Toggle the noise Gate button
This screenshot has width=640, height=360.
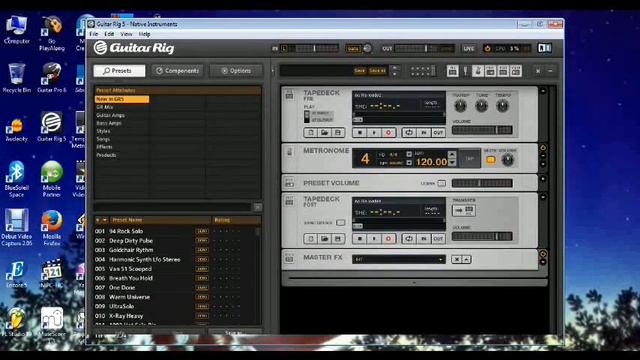353,49
